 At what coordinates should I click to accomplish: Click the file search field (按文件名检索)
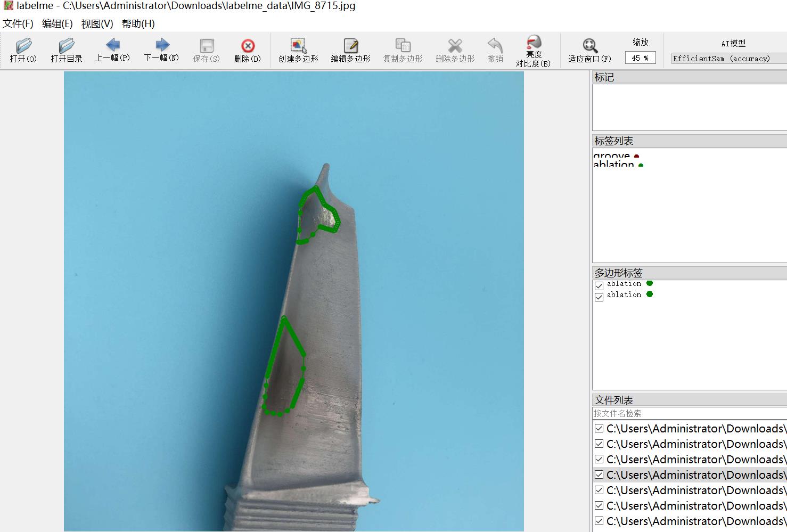[689, 413]
